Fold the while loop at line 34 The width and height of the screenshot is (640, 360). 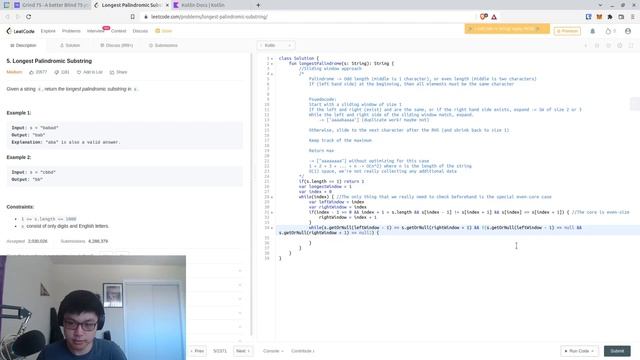(272, 228)
